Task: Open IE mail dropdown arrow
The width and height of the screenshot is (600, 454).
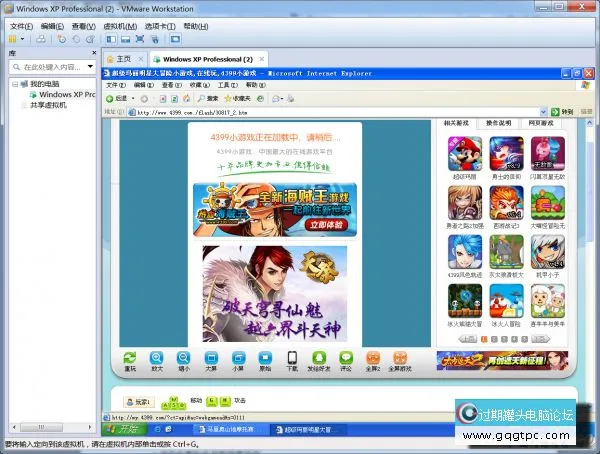Action: (282, 99)
